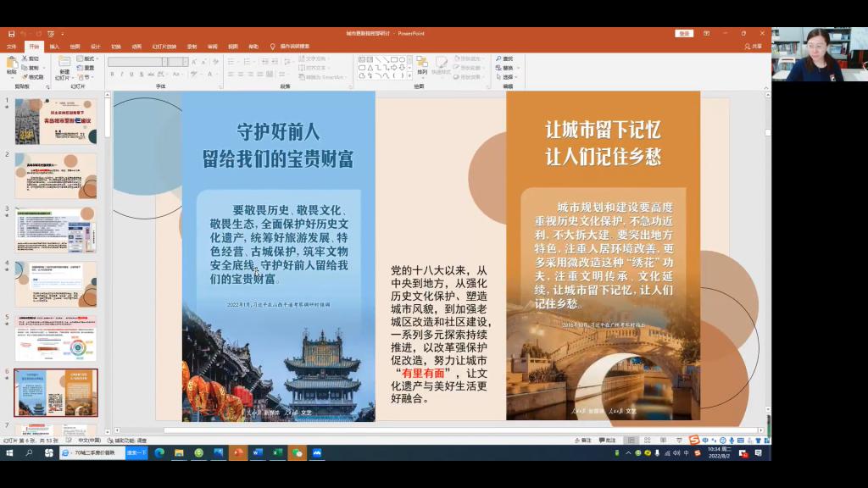Image resolution: width=868 pixels, height=488 pixels.
Task: Switch to the File (文件) tab
Action: pyautogui.click(x=12, y=47)
